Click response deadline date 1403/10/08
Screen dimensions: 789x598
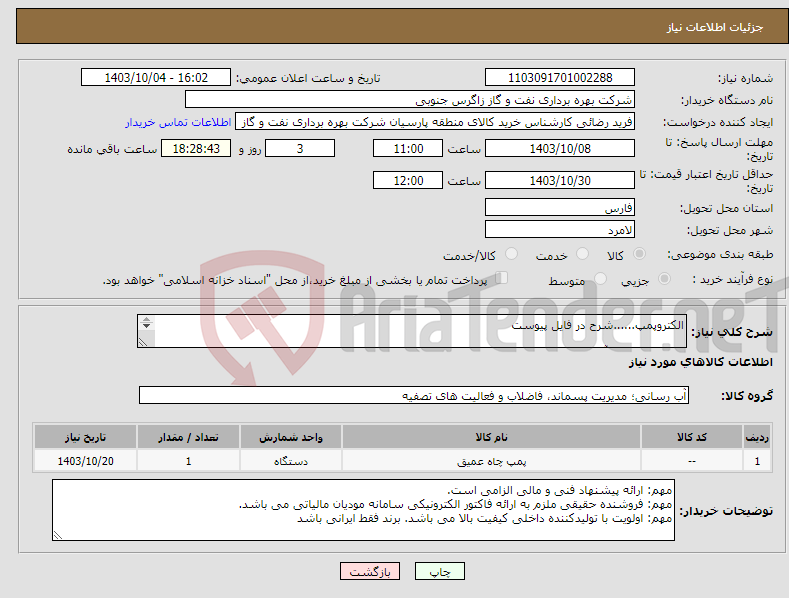pos(560,148)
